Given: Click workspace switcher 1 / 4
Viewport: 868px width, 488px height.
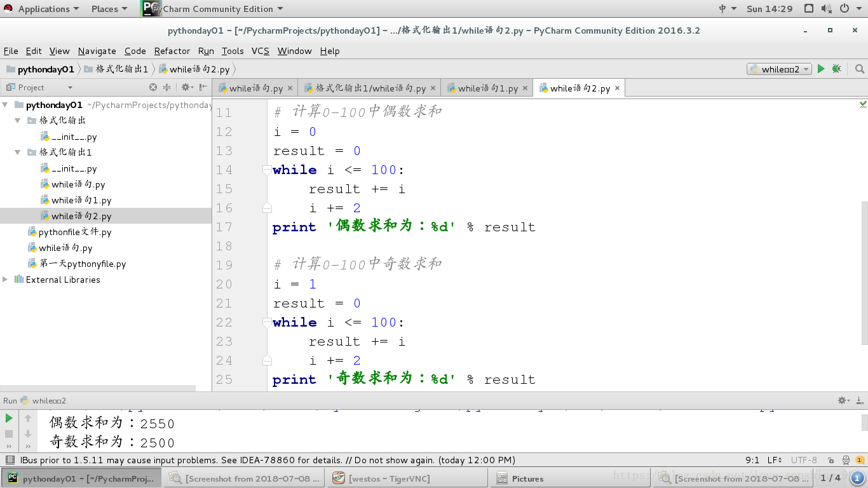Looking at the screenshot, I should pyautogui.click(x=831, y=478).
